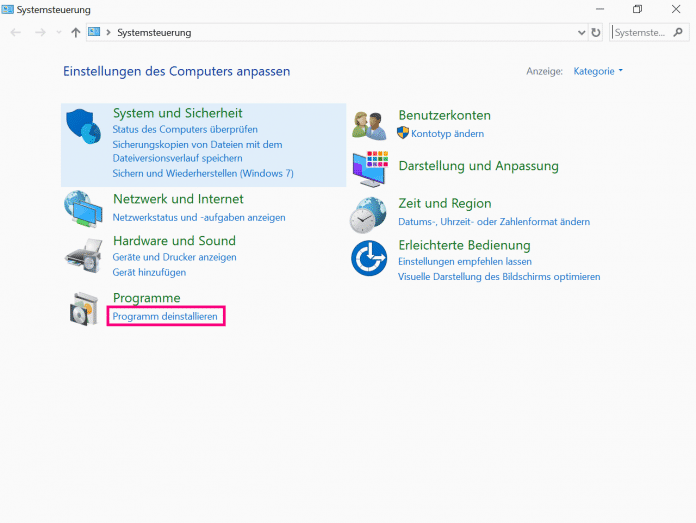This screenshot has height=523, width=696.
Task: Open Programme disc box icon
Action: tap(83, 309)
